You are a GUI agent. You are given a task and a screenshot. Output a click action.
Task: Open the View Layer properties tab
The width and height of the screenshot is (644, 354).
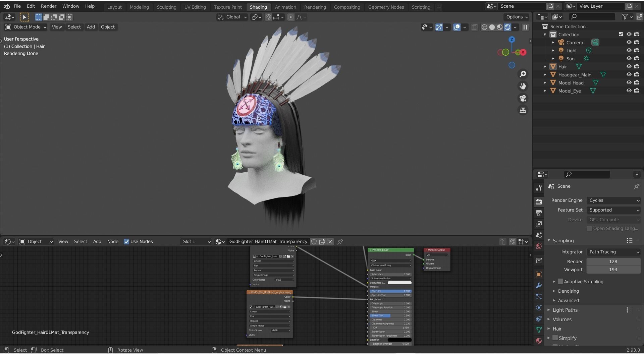click(539, 224)
